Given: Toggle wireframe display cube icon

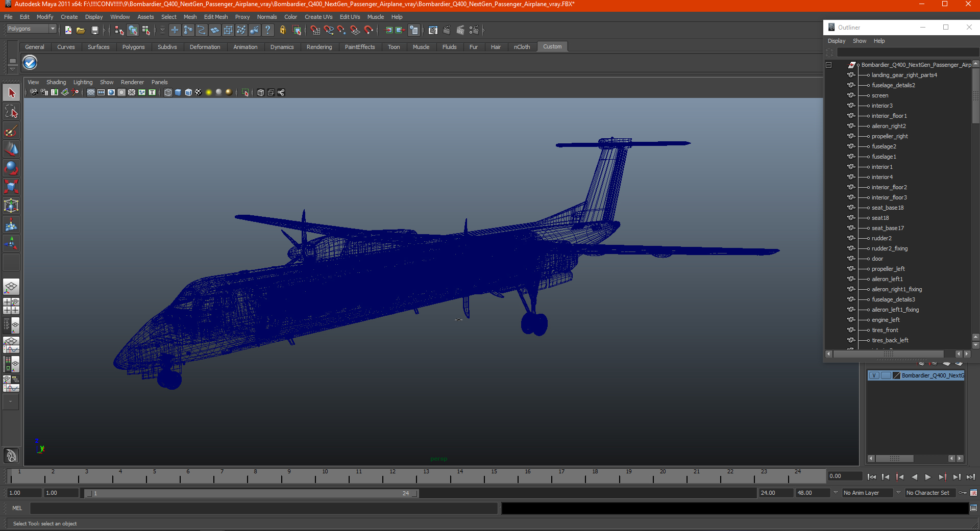Looking at the screenshot, I should 168,92.
